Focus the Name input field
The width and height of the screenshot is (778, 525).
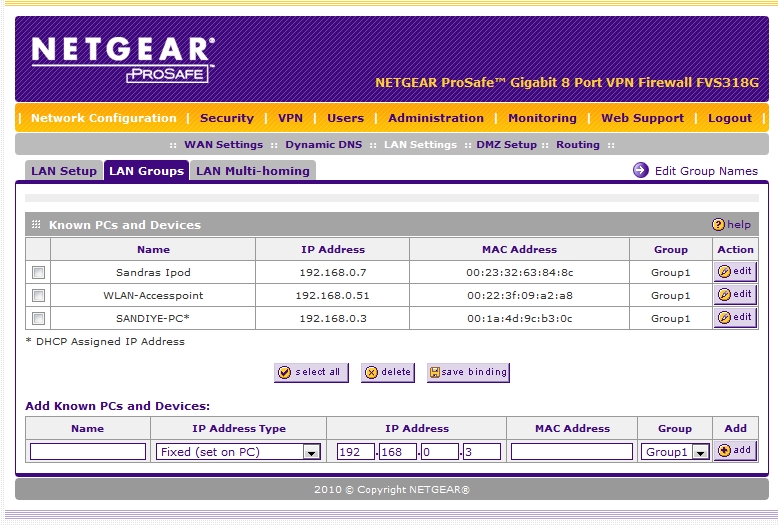[x=88, y=452]
